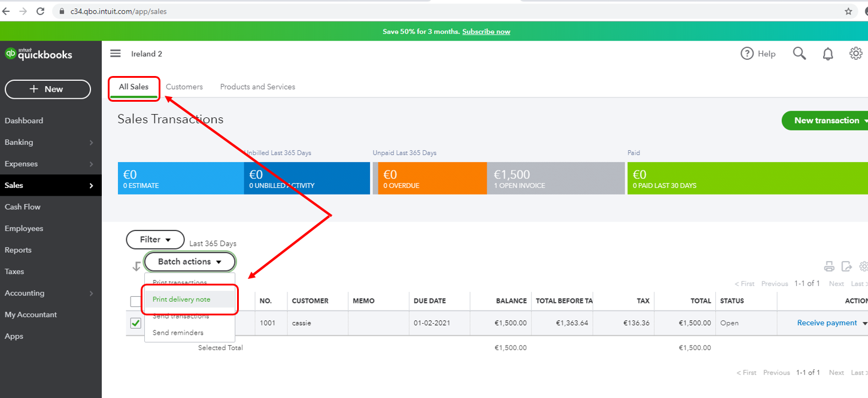Expand the Sales sidebar submenu

click(91, 186)
